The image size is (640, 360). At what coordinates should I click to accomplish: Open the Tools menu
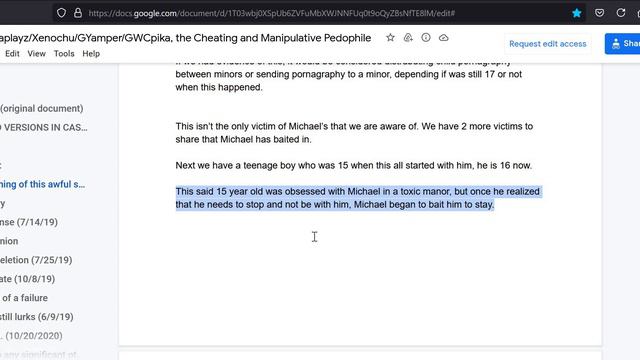[64, 53]
